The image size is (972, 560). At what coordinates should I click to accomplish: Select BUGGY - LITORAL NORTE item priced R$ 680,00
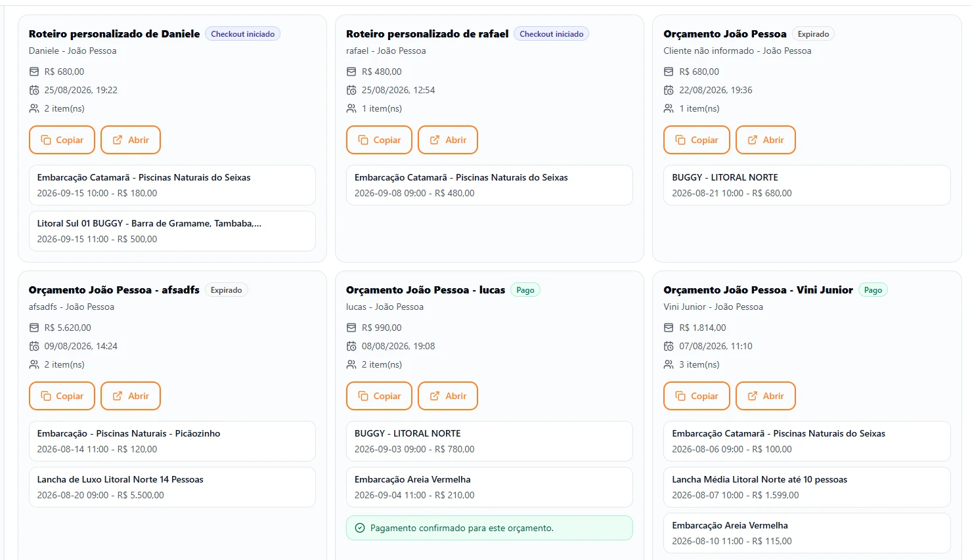tap(807, 185)
